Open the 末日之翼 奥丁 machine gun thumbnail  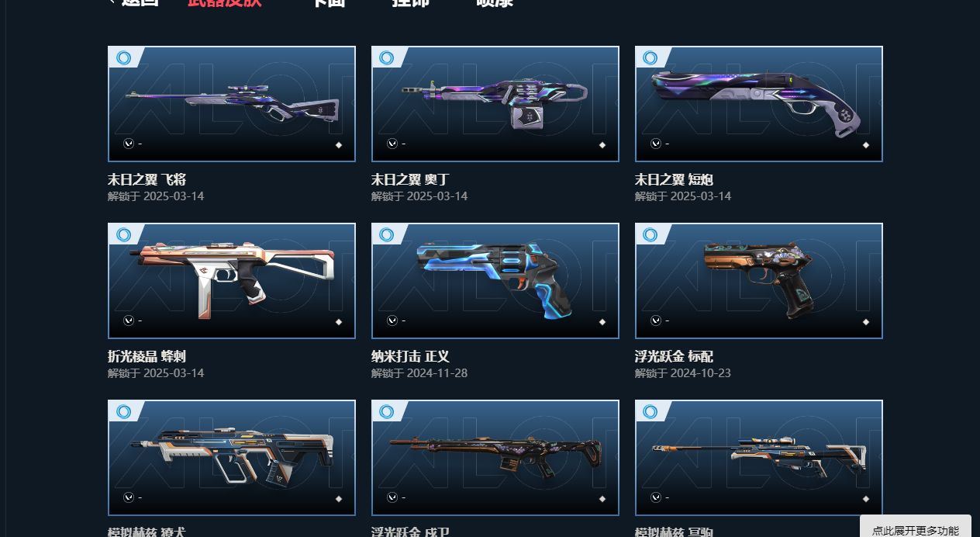[x=495, y=104]
